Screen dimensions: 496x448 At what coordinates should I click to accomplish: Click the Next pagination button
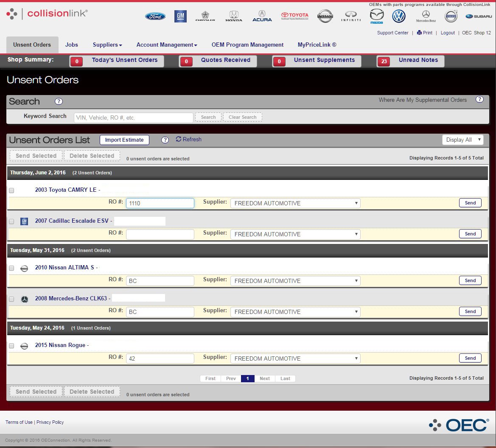coord(265,378)
